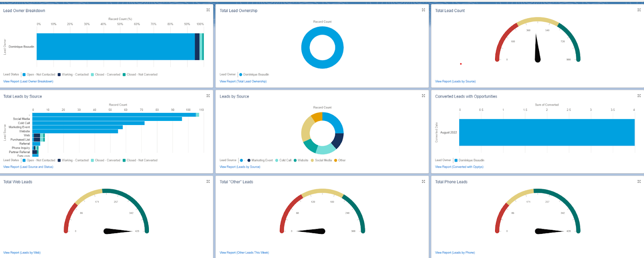Open View Report (Lead Source and Status) link
The height and width of the screenshot is (258, 644).
[28, 167]
